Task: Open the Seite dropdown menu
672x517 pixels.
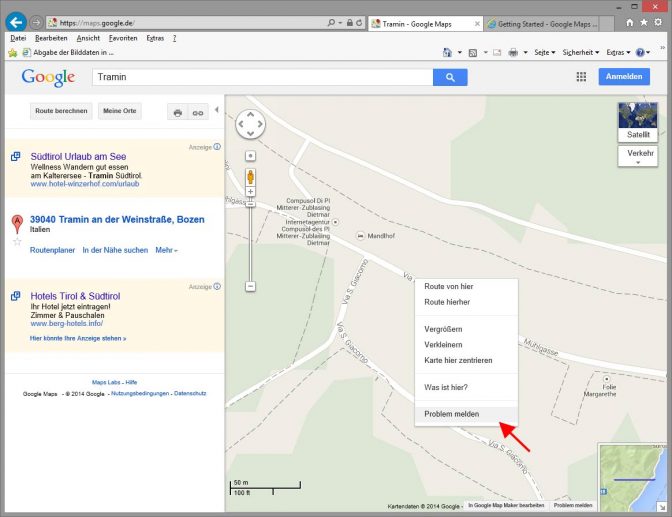Action: (545, 52)
